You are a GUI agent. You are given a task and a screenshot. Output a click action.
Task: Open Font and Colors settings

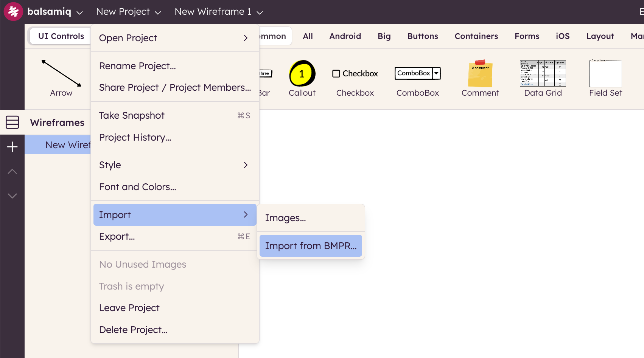click(138, 187)
